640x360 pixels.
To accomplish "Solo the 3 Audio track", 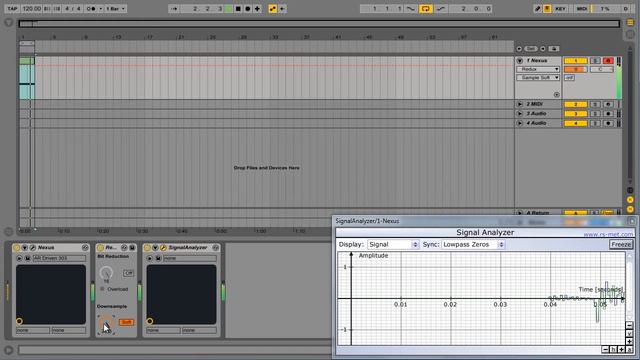I will [x=595, y=114].
